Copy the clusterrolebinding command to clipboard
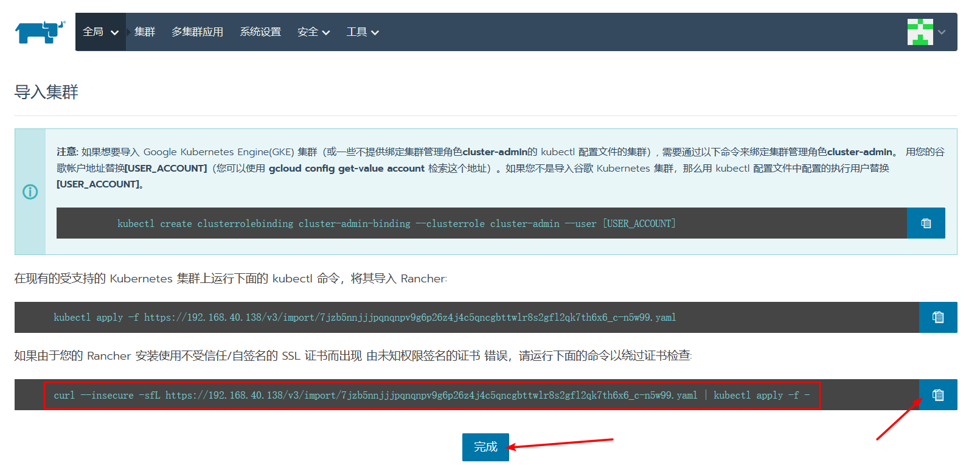This screenshot has height=468, width=980. [x=926, y=223]
